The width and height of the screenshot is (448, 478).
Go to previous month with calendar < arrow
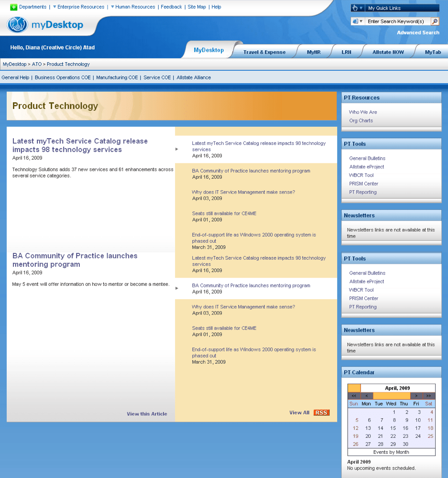point(367,396)
